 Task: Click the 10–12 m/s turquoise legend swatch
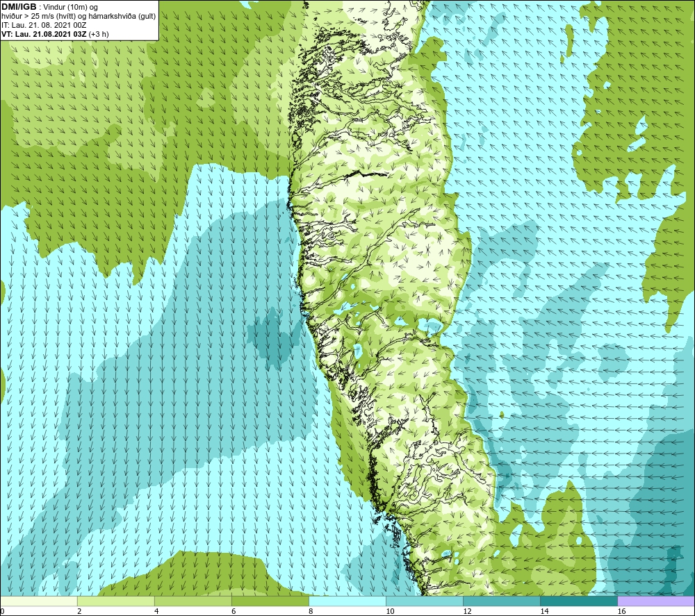pos(425,601)
